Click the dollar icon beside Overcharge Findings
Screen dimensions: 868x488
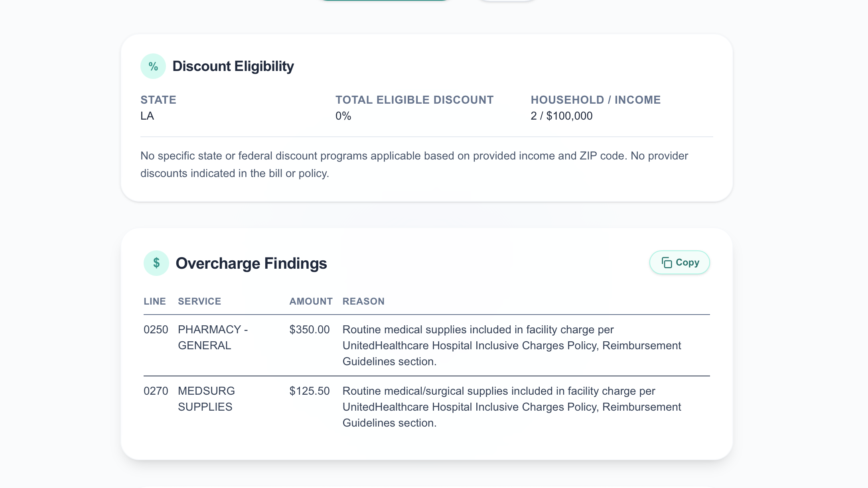click(156, 263)
